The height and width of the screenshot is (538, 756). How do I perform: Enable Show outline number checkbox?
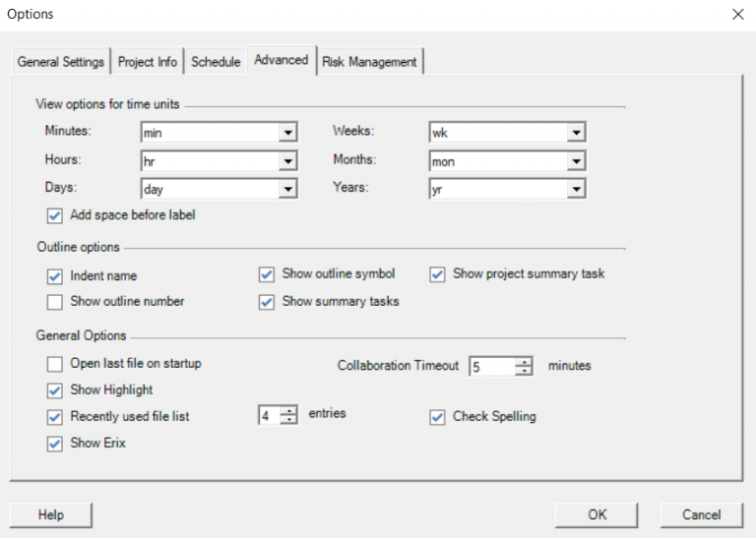pos(54,302)
